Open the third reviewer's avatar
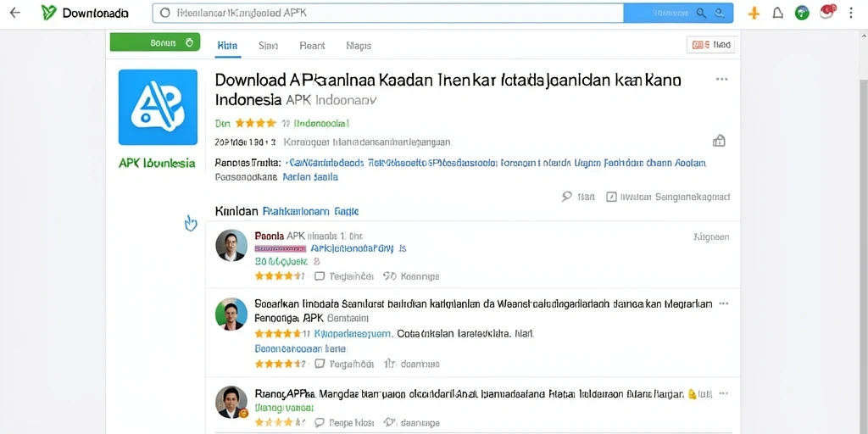 [x=231, y=402]
